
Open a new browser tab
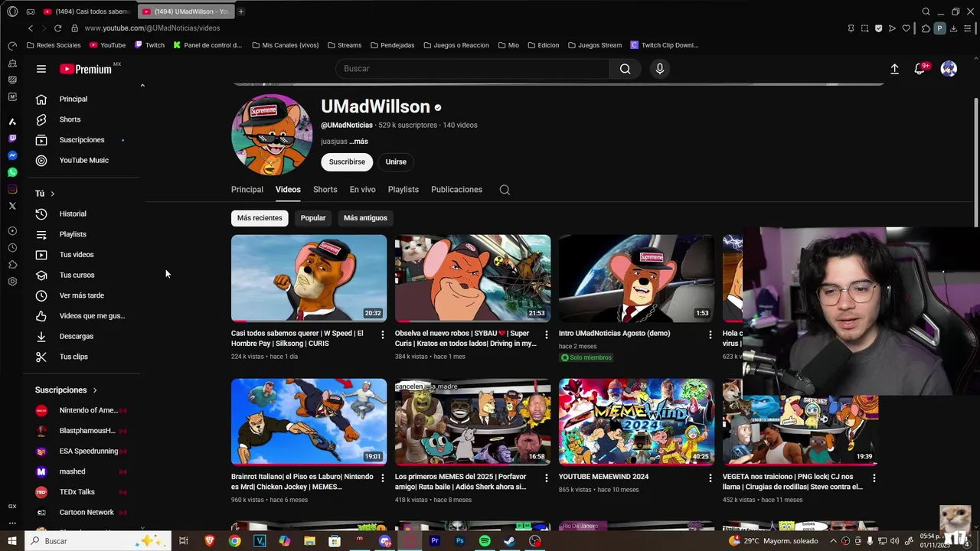pos(240,11)
